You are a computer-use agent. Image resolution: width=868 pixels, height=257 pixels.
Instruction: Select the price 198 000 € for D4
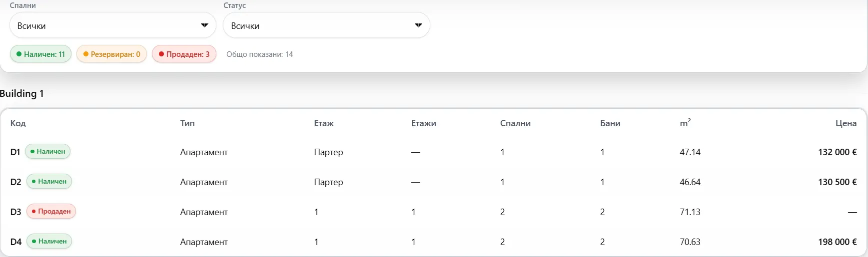pyautogui.click(x=838, y=242)
